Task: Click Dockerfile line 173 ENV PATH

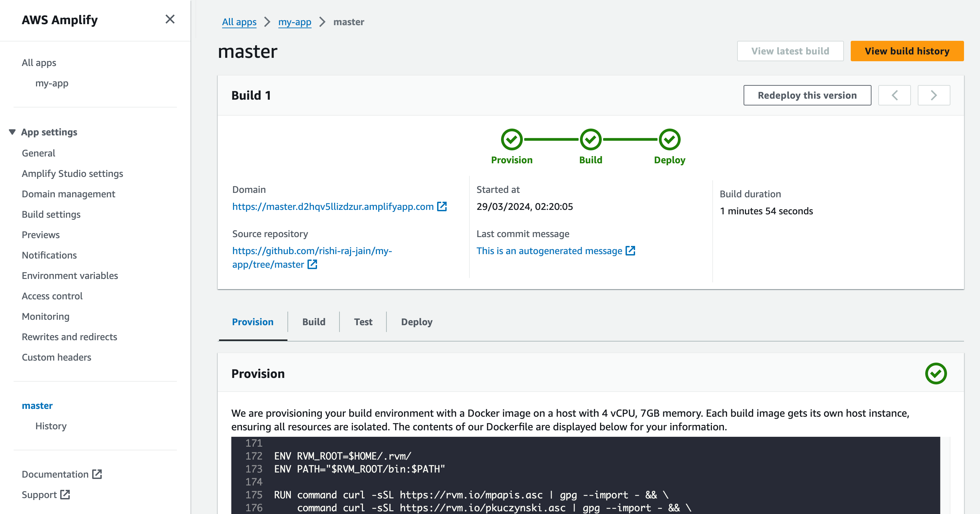Action: (360, 469)
